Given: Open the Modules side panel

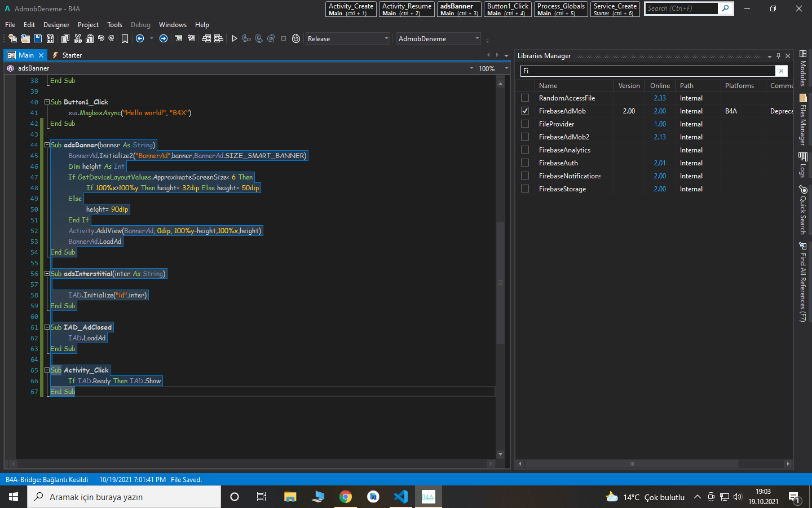Looking at the screenshot, I should click(x=803, y=68).
